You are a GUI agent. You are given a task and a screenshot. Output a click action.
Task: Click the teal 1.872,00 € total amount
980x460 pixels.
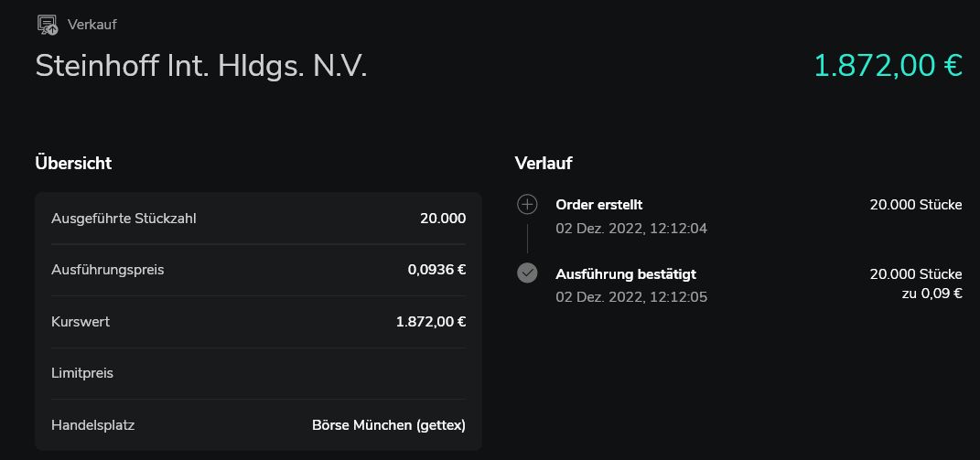coord(888,66)
